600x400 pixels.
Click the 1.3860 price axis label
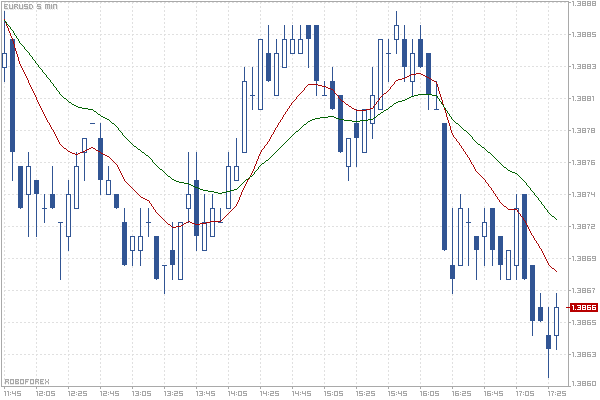tap(584, 384)
